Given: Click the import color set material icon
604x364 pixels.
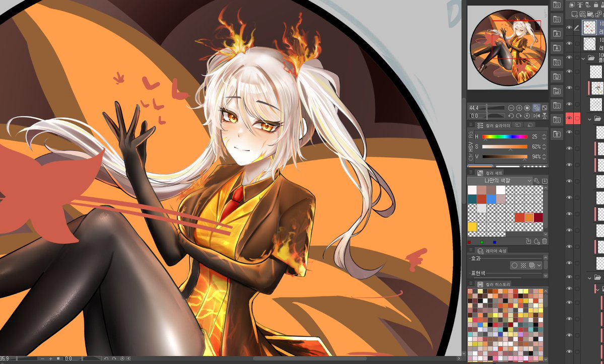Looking at the screenshot, I should point(545,180).
